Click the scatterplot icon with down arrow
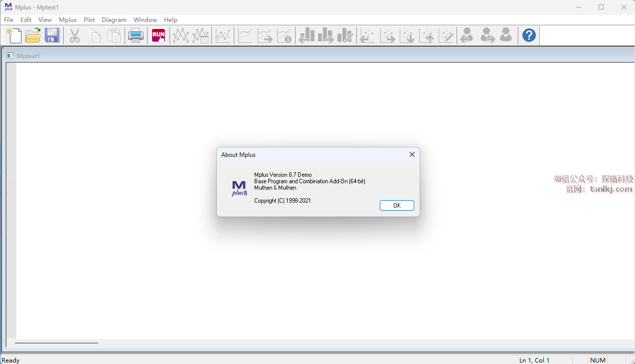The height and width of the screenshot is (364, 635). click(407, 35)
